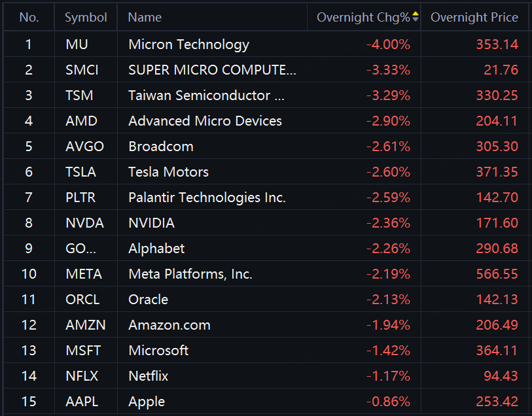Click the No. column header
Viewport: 532px width, 416px height.
(29, 18)
